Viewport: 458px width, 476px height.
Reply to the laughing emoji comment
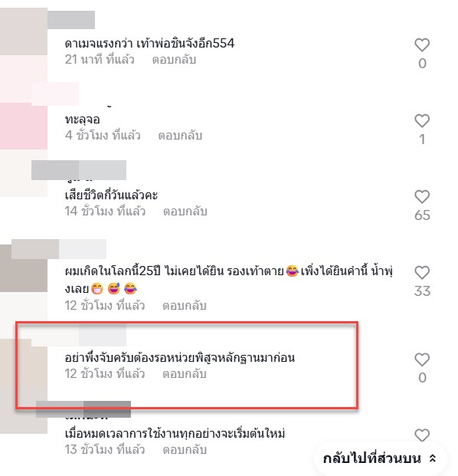[x=185, y=305]
